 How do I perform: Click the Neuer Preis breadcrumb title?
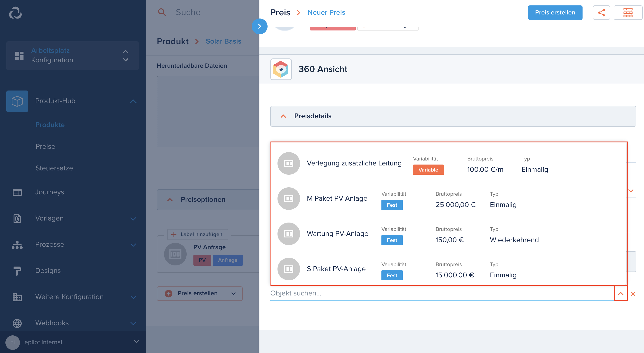point(326,12)
